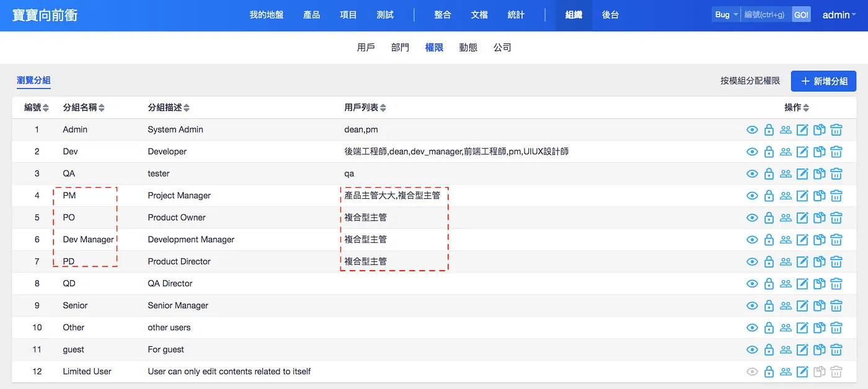Image resolution: width=868 pixels, height=389 pixels.
Task: Go to 我的地盤 in top navigation
Action: tap(267, 15)
